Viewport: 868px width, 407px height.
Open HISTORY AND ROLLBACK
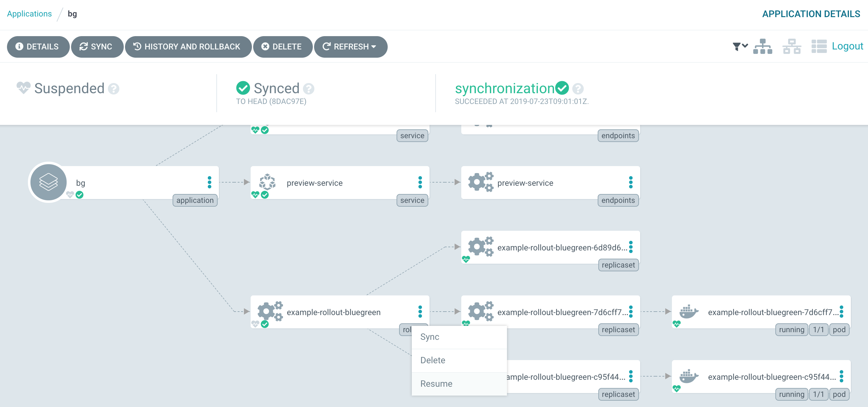pos(188,47)
